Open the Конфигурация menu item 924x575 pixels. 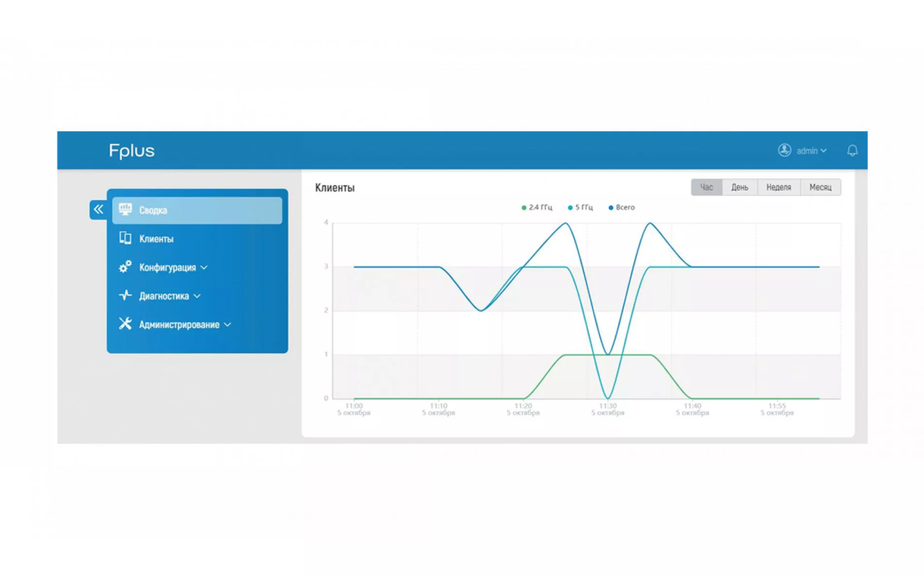[x=197, y=267]
